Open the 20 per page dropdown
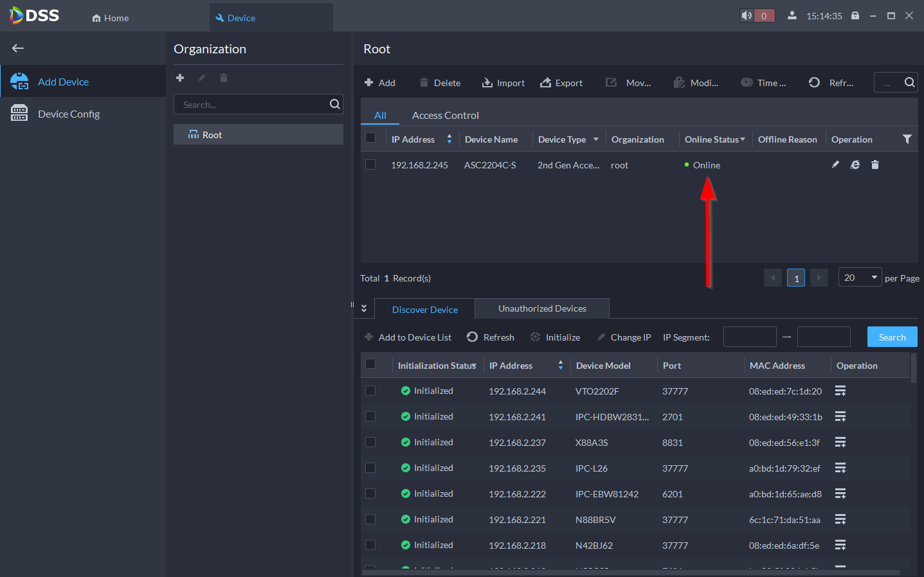This screenshot has width=924, height=577. pyautogui.click(x=860, y=278)
